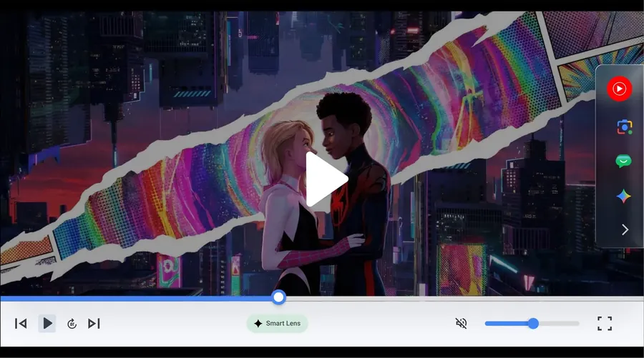Seek on the unplayed gray progress track
The width and height of the screenshot is (644, 358).
click(x=464, y=299)
